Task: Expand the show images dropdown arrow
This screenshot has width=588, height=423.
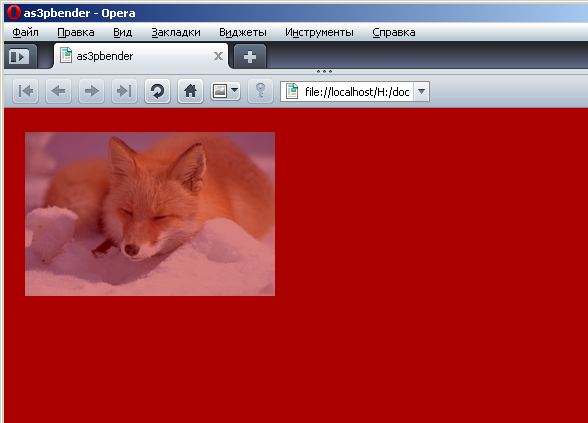Action: [x=235, y=90]
